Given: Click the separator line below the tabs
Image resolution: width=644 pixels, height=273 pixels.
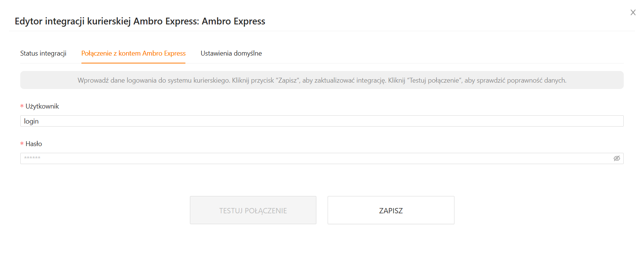Looking at the screenshot, I should (375, 63).
